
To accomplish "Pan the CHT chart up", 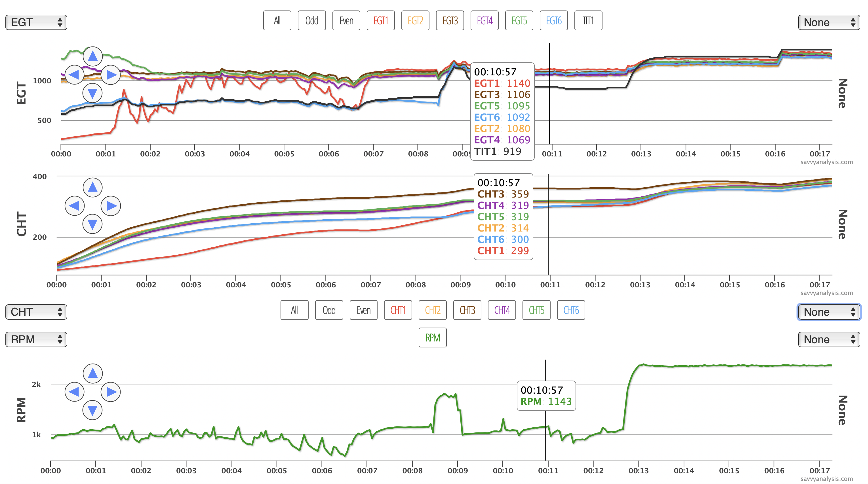I will tap(93, 188).
